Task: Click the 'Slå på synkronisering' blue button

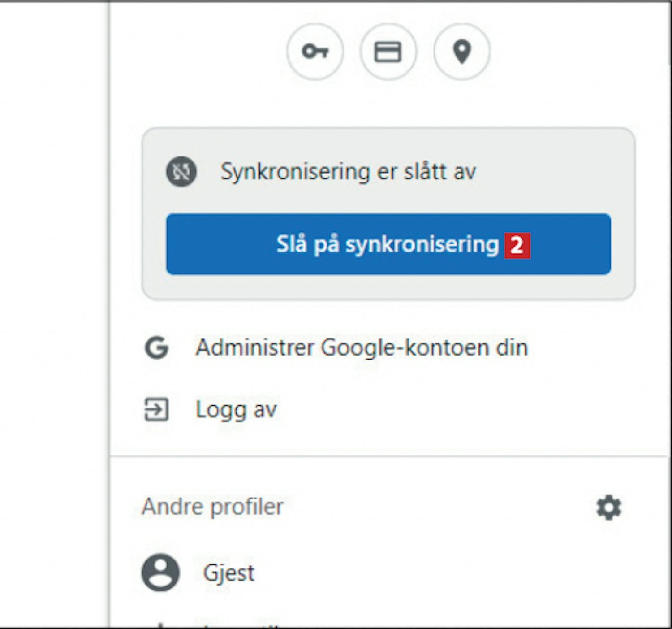Action: pos(388,244)
